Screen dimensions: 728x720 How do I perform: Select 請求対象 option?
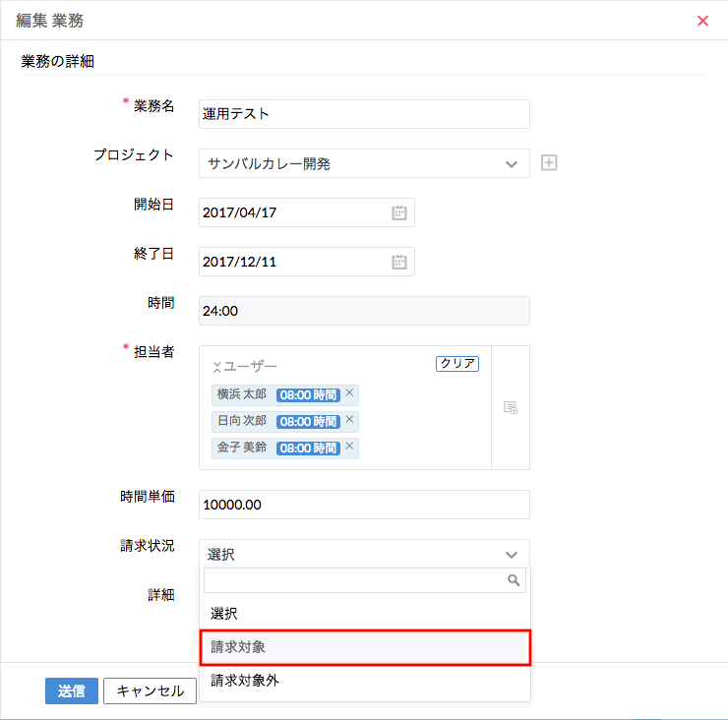(x=366, y=647)
